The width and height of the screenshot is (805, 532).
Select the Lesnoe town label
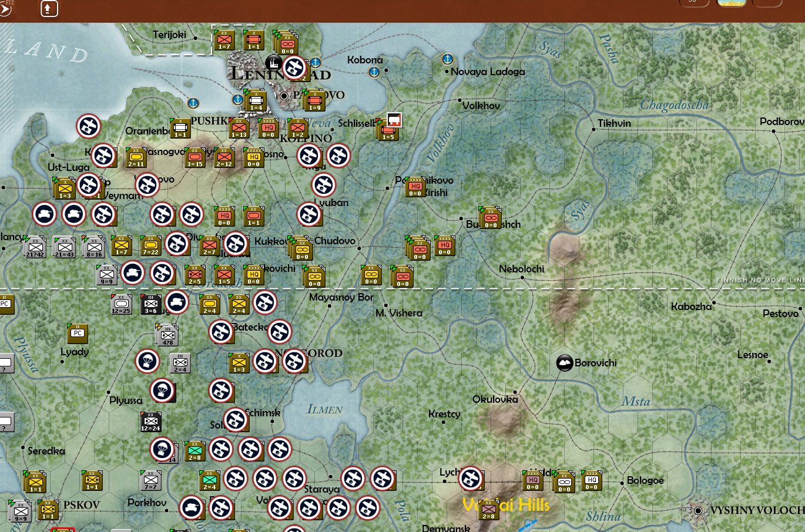pos(753,355)
